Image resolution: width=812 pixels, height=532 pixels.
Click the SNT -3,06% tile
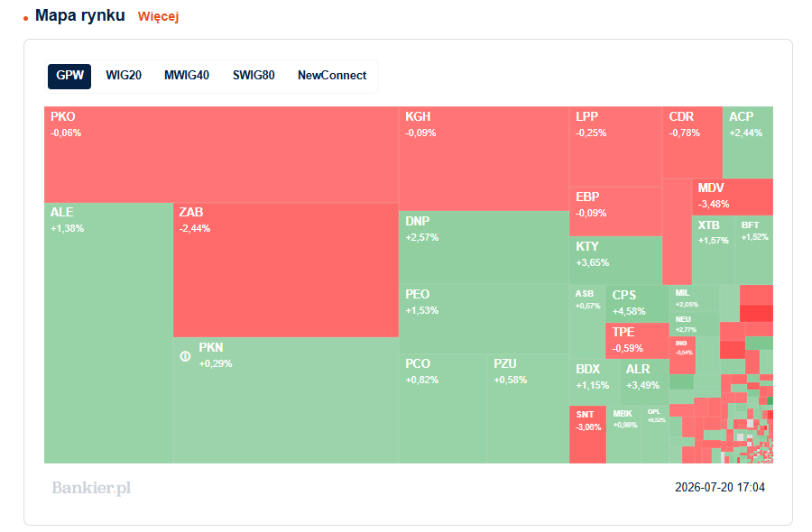pyautogui.click(x=587, y=435)
